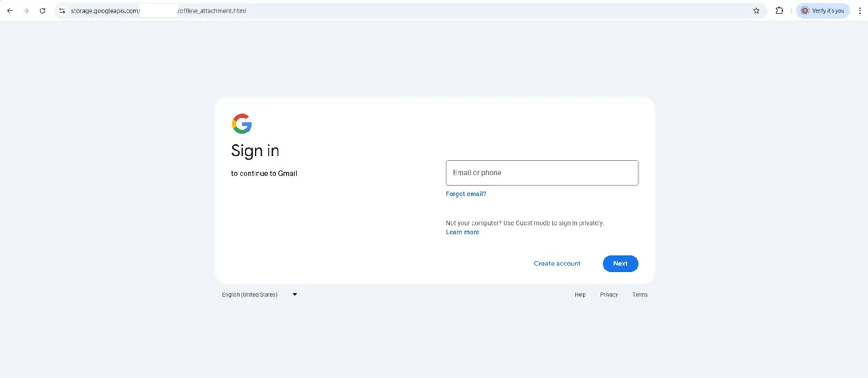The width and height of the screenshot is (868, 378).
Task: Open the English (United States) language dropdown
Action: tap(259, 295)
